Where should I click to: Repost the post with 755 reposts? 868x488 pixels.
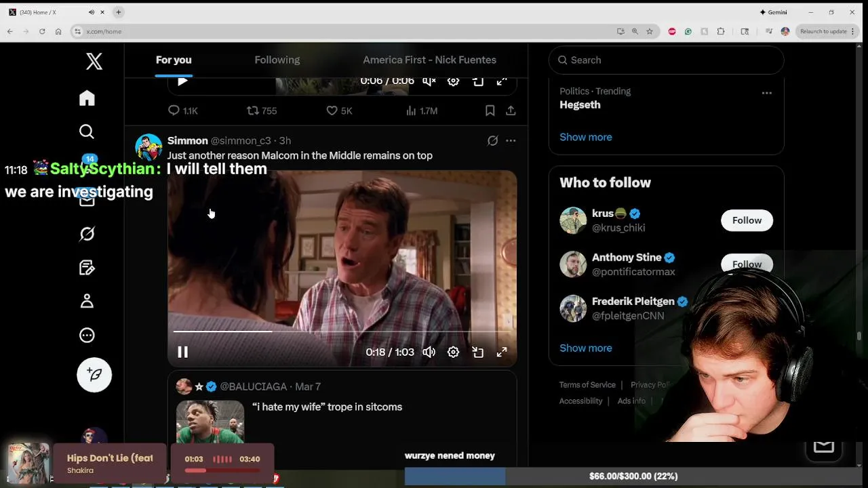[261, 110]
